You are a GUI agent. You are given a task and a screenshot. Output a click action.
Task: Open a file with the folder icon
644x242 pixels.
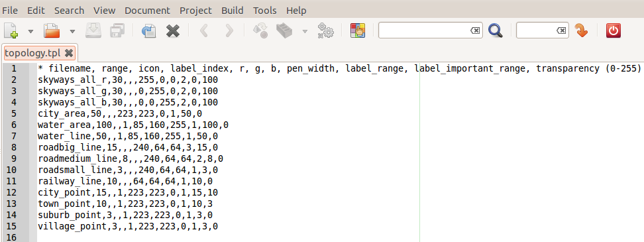pyautogui.click(x=52, y=30)
